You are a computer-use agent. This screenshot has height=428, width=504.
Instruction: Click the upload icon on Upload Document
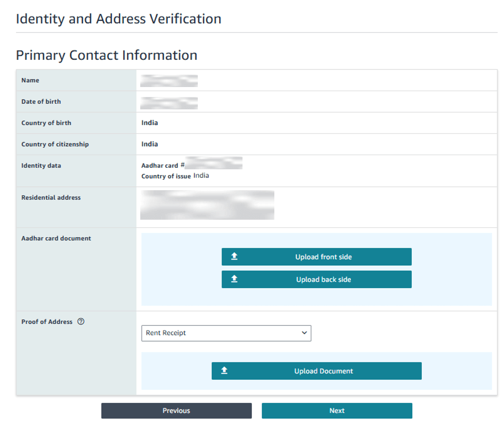[x=224, y=371]
